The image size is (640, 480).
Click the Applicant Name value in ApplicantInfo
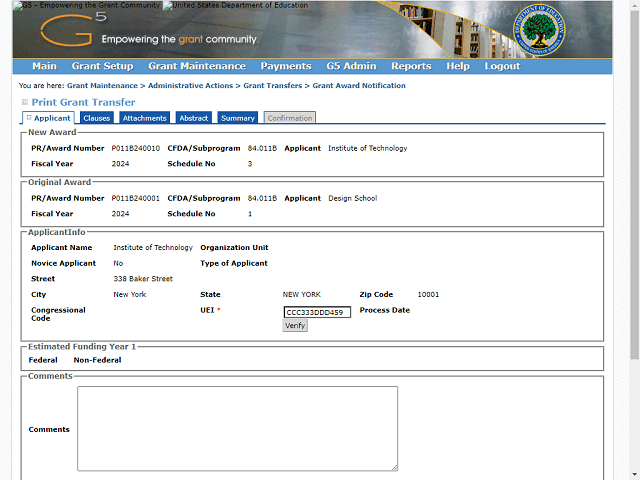coord(153,248)
